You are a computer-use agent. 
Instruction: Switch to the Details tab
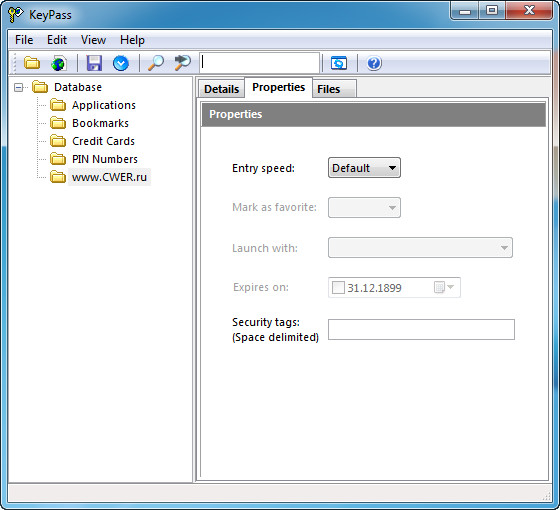pos(221,89)
